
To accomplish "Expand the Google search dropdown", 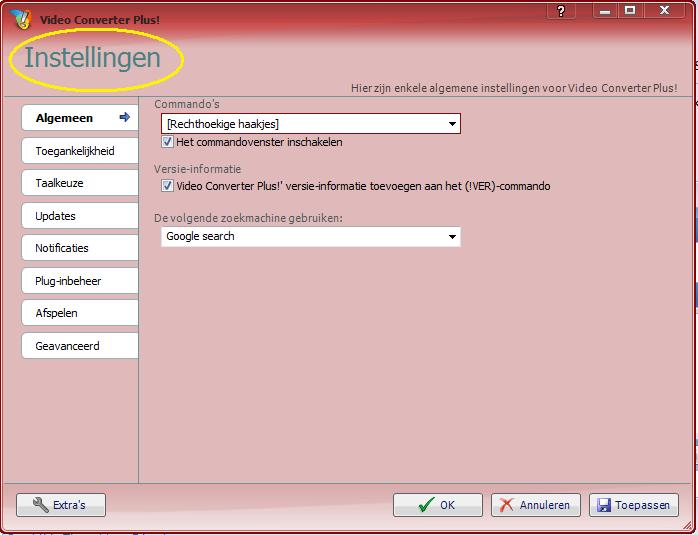I will click(453, 237).
